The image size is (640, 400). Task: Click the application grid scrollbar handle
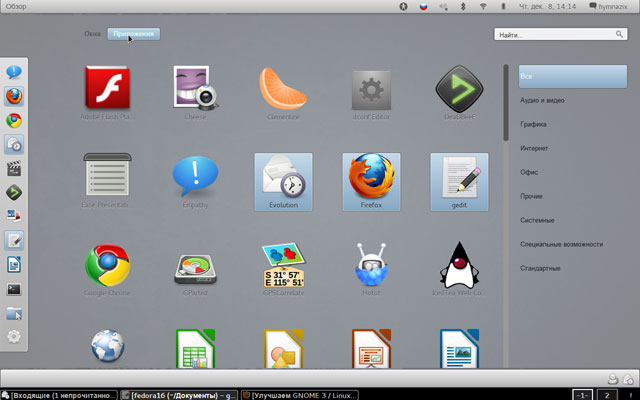(x=506, y=102)
